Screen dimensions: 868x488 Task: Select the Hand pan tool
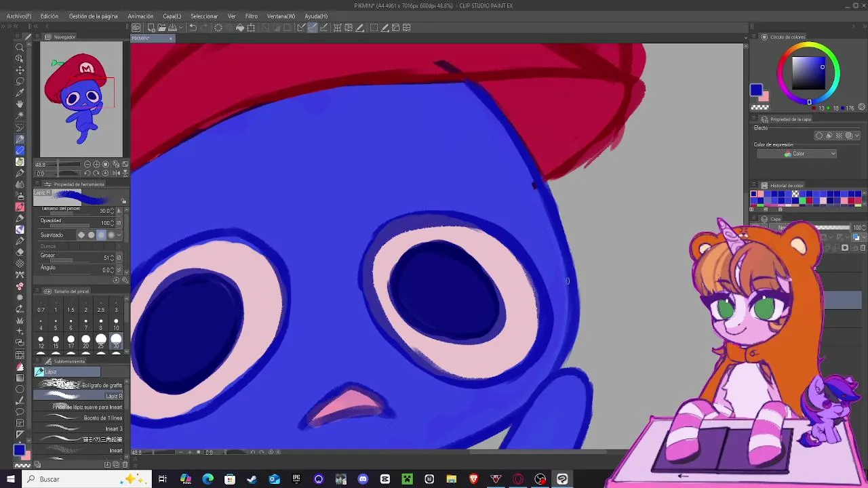point(20,104)
